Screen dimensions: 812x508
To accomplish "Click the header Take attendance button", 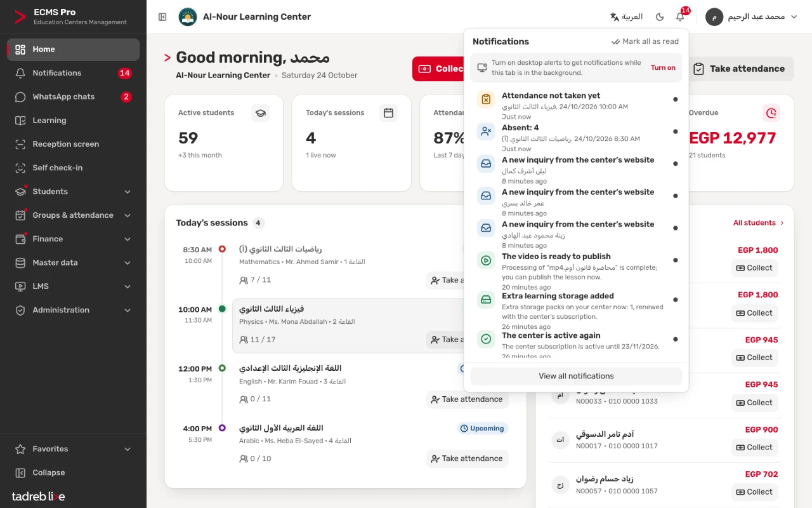I will 739,69.
